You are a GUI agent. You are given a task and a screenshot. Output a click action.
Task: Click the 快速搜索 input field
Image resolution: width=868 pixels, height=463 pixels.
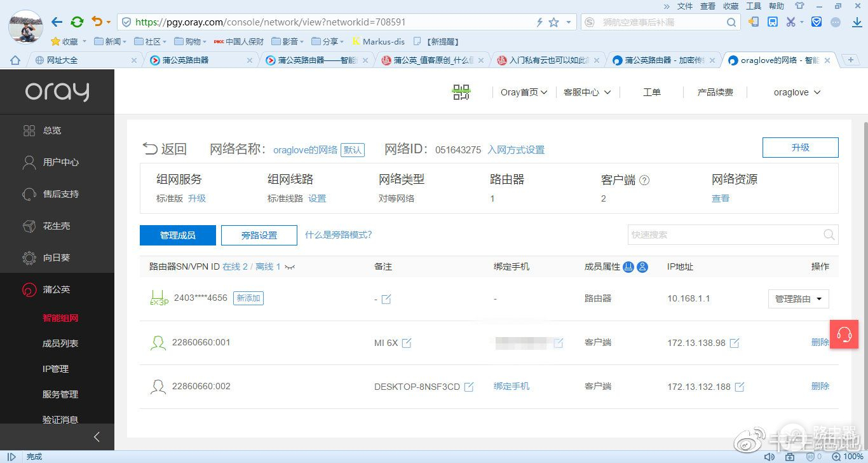click(x=723, y=235)
